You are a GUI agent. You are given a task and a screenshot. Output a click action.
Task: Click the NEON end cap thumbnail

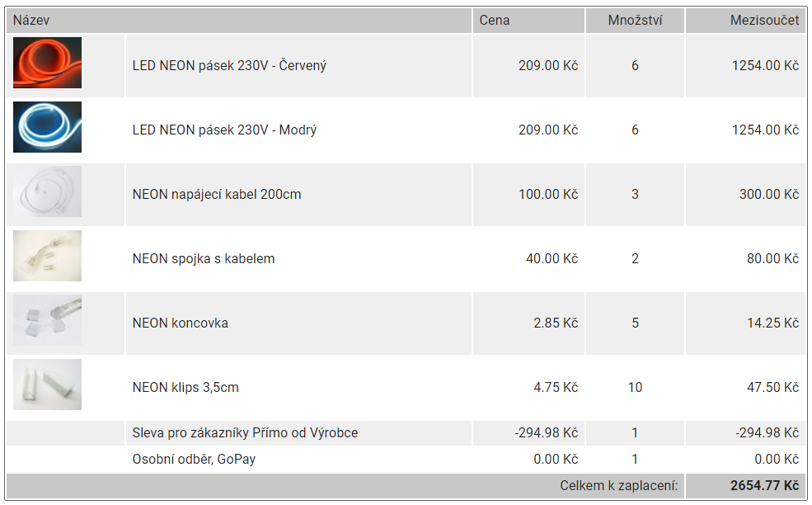[47, 320]
